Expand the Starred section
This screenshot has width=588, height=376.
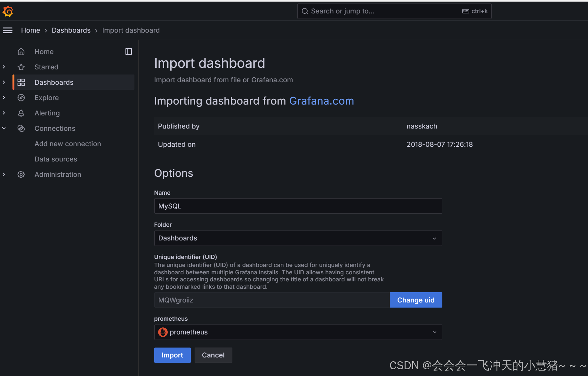4,67
